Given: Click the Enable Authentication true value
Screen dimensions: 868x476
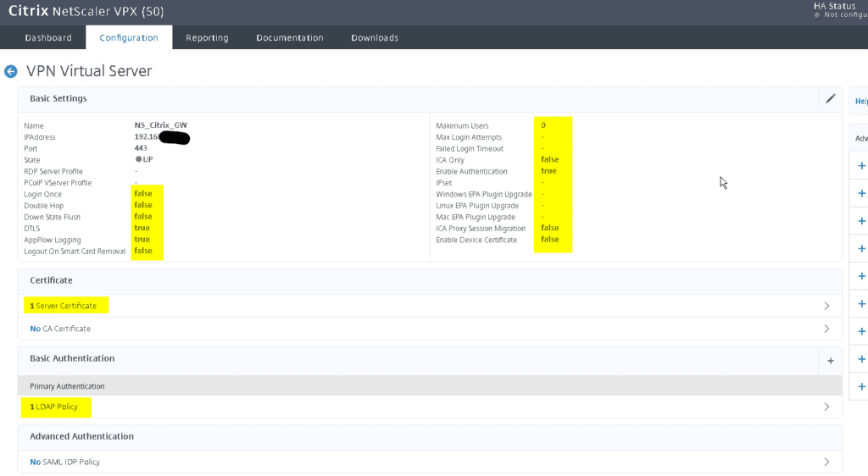Looking at the screenshot, I should pyautogui.click(x=548, y=171).
